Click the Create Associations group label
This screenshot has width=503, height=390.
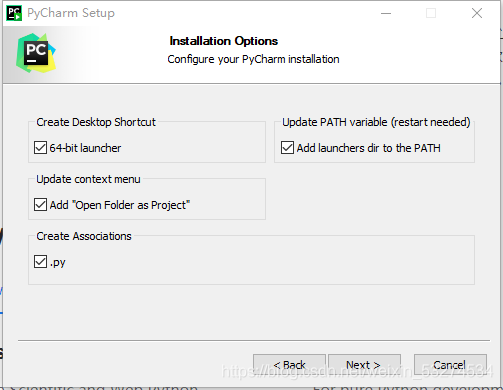84,236
